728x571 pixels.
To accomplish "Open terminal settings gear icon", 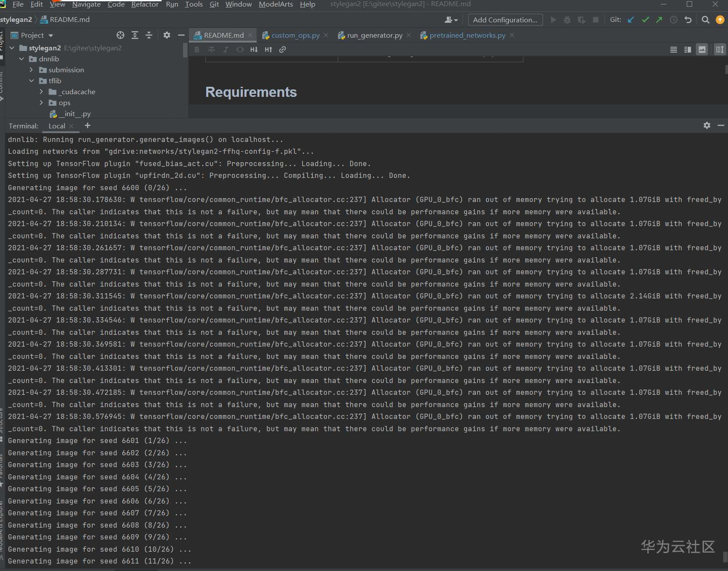I will [707, 125].
